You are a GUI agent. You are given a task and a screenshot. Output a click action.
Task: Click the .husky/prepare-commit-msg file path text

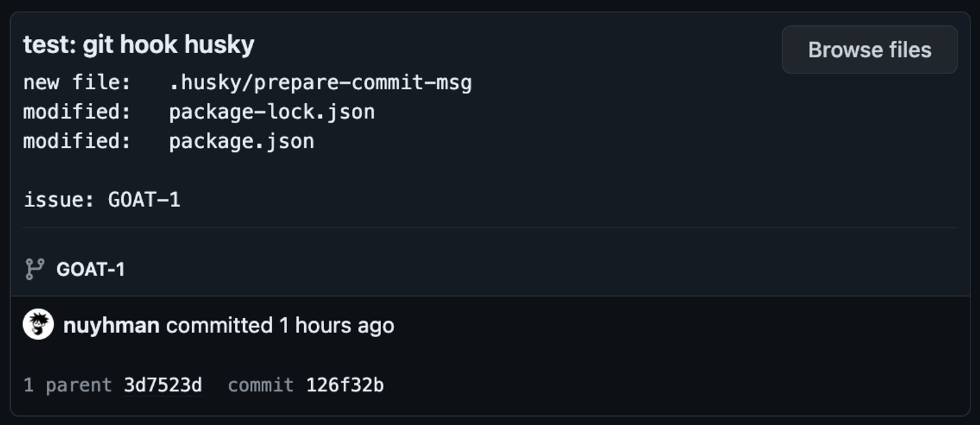(320, 83)
